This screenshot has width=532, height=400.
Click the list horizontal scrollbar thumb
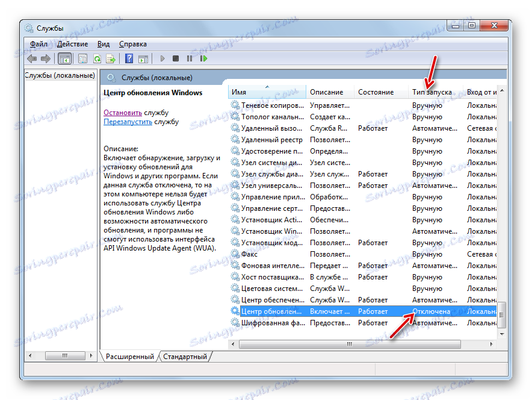[x=350, y=344]
